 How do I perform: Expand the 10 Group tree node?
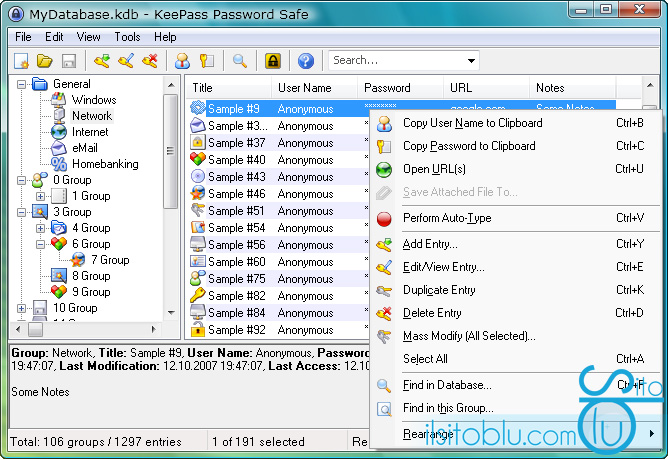[21, 308]
